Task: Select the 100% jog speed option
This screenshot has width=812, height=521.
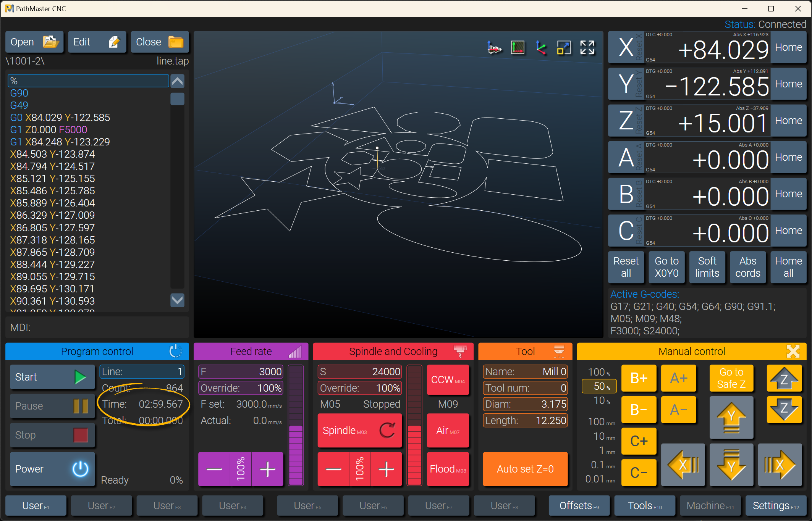Action: (598, 372)
